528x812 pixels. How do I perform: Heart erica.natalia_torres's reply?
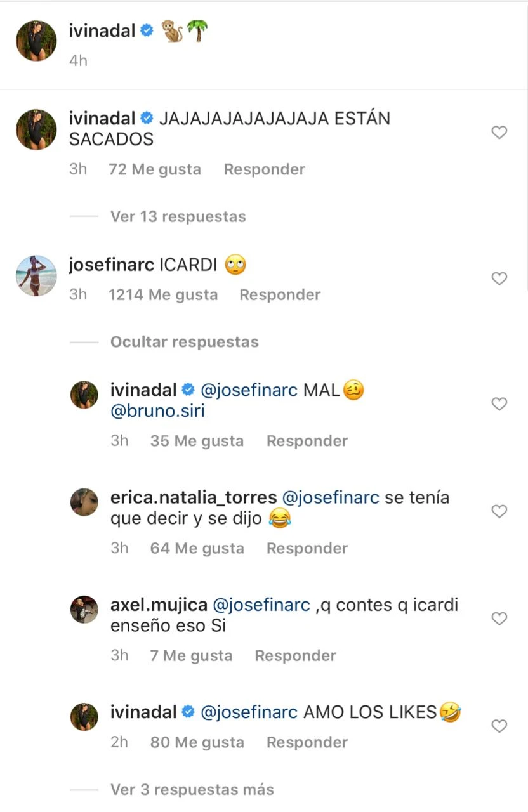tap(499, 511)
